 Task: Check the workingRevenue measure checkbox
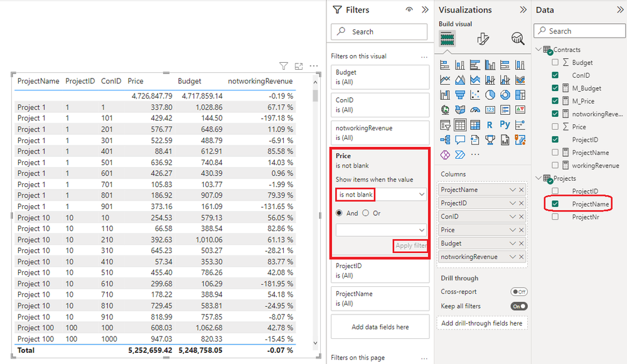tap(555, 165)
